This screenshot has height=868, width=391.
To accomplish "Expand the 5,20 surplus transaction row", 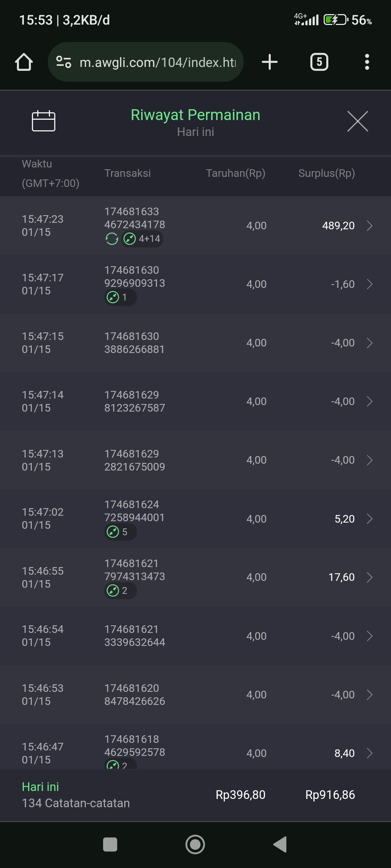I will point(369,519).
